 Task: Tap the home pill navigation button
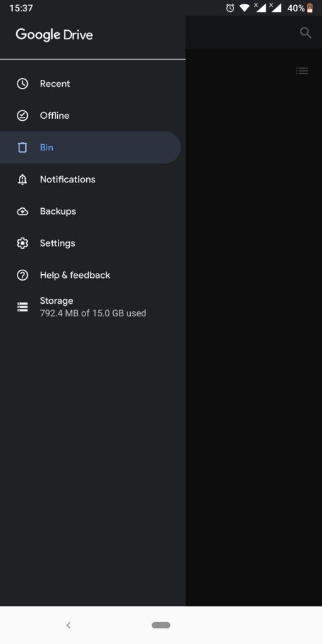point(161,625)
